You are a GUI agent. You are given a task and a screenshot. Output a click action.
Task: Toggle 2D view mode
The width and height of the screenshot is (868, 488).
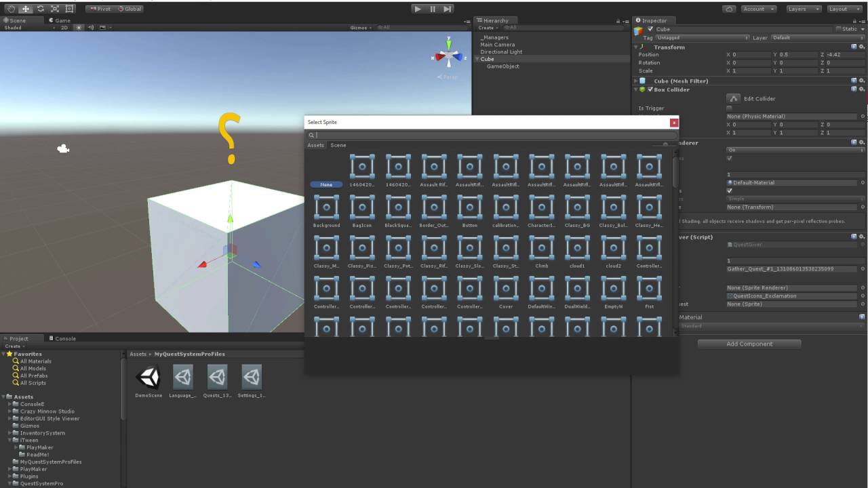pyautogui.click(x=64, y=28)
